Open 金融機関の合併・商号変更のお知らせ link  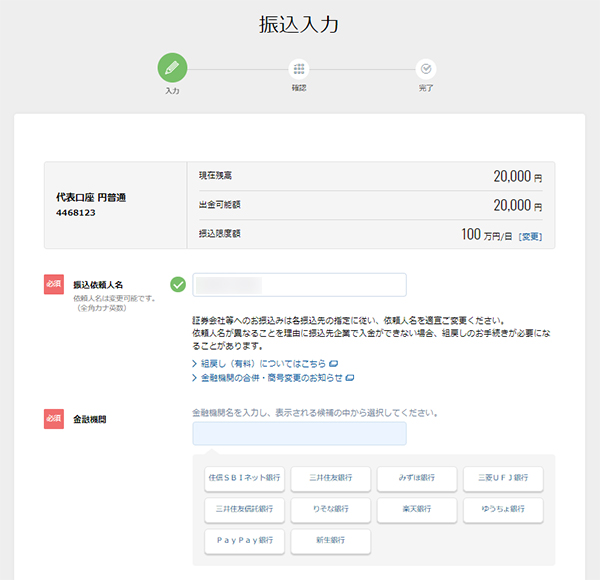[x=272, y=378]
